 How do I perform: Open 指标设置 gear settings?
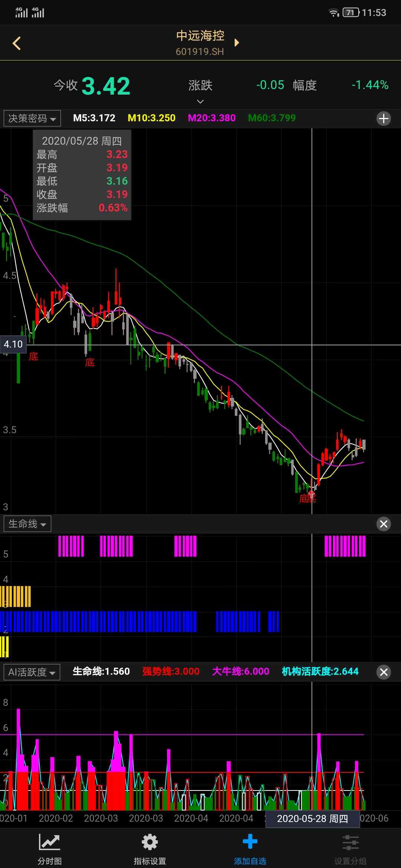(150, 847)
